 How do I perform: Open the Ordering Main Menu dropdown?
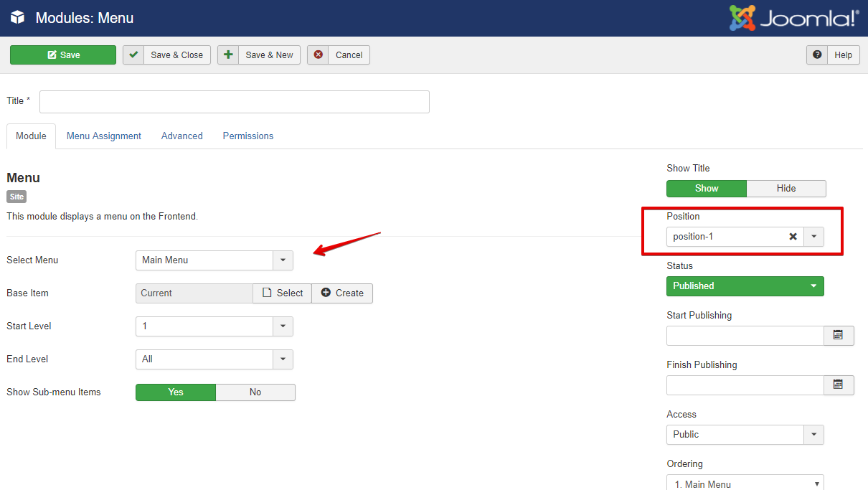point(745,483)
